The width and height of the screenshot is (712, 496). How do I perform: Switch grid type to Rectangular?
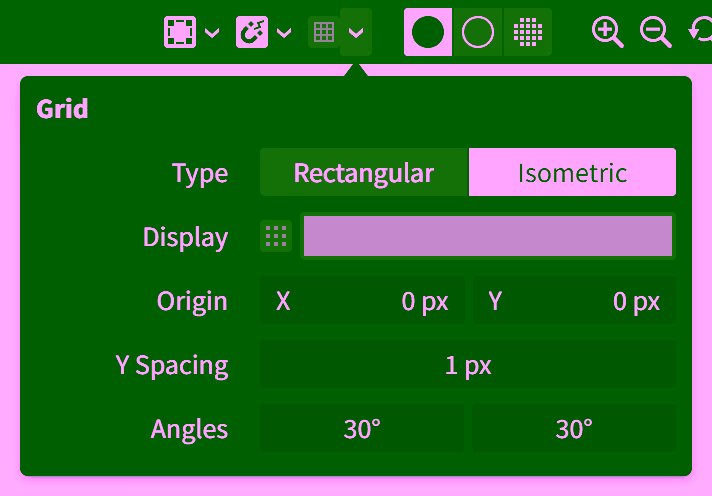364,172
